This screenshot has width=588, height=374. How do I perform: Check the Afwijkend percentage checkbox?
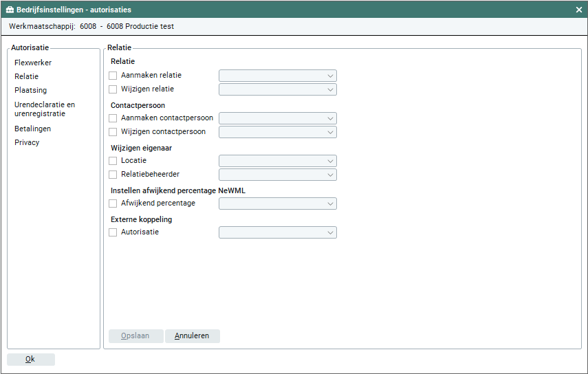click(x=113, y=203)
